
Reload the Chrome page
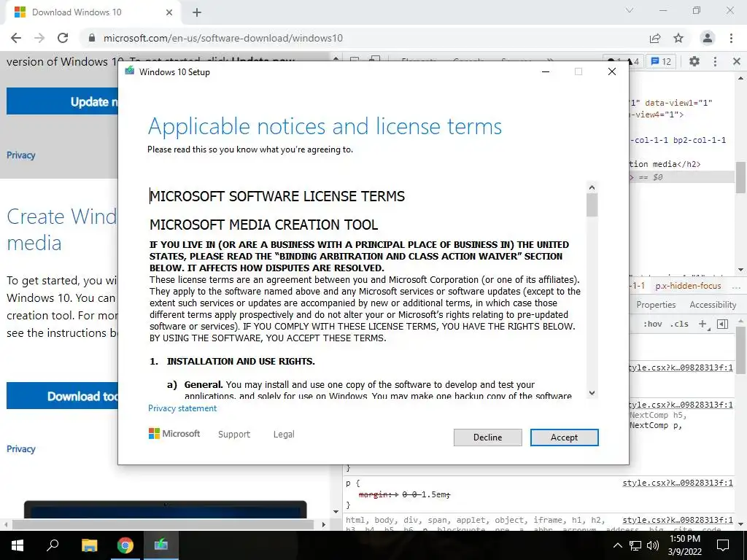pos(63,38)
